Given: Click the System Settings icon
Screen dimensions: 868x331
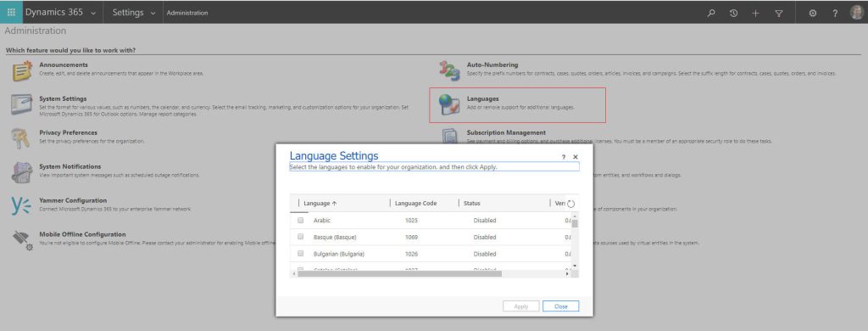Looking at the screenshot, I should [x=22, y=104].
